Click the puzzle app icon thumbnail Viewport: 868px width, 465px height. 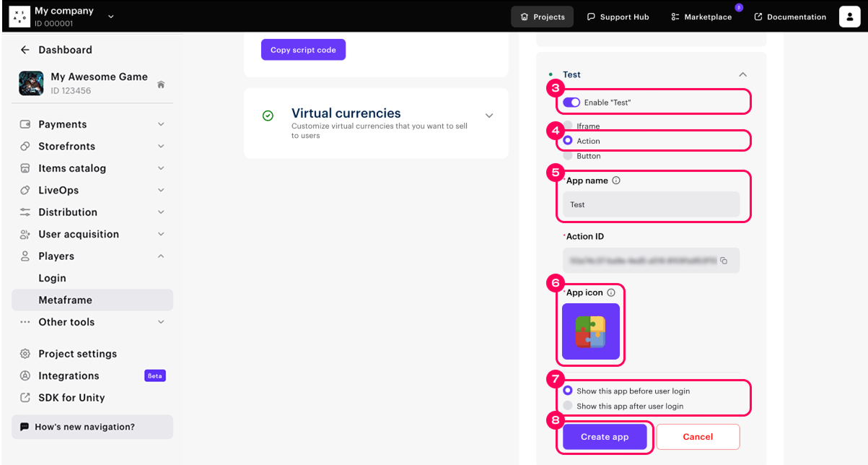[590, 331]
